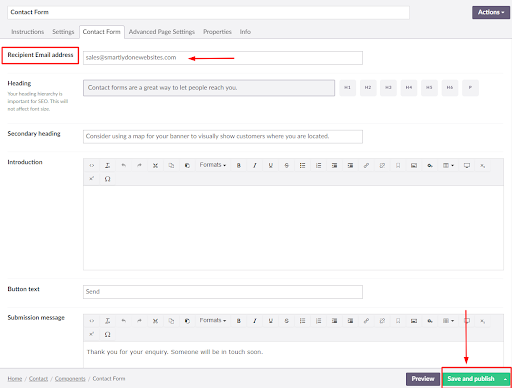Open the Properties tab
Viewport: 512px width, 388px height.
(x=217, y=32)
